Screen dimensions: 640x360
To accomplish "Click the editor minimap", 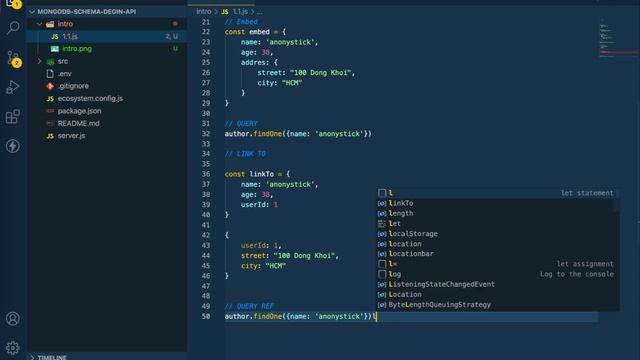I will 618,39.
